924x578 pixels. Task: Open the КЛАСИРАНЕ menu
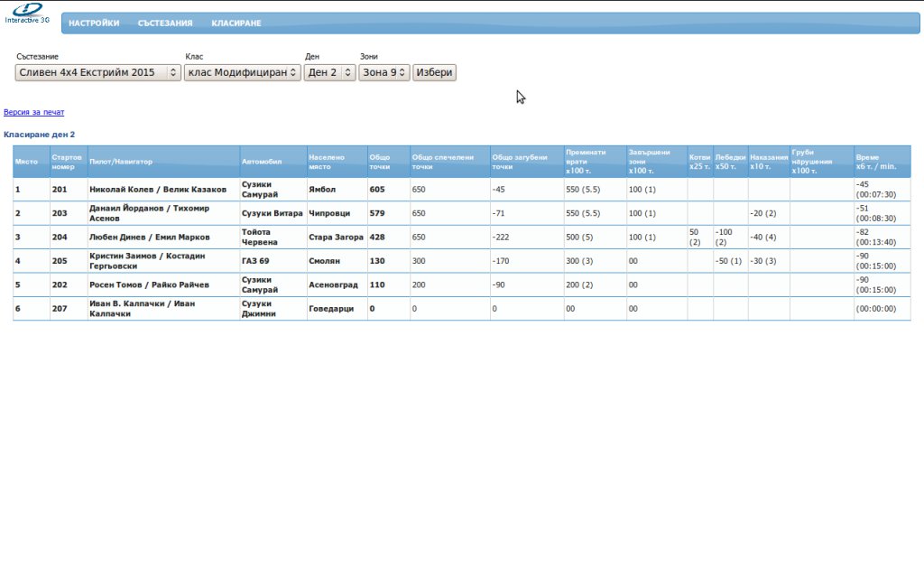236,23
